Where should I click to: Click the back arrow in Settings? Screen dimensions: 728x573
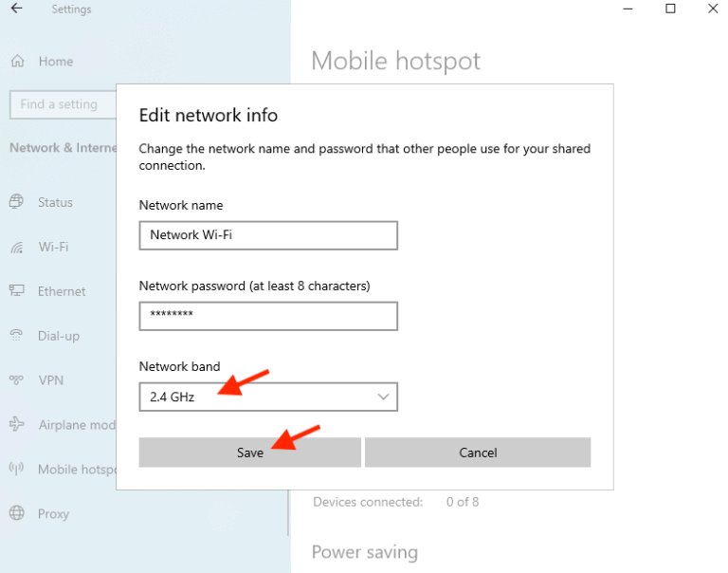point(16,9)
